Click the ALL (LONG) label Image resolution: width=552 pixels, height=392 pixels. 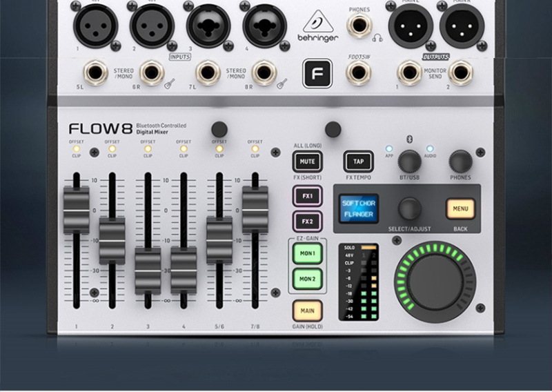click(x=307, y=146)
